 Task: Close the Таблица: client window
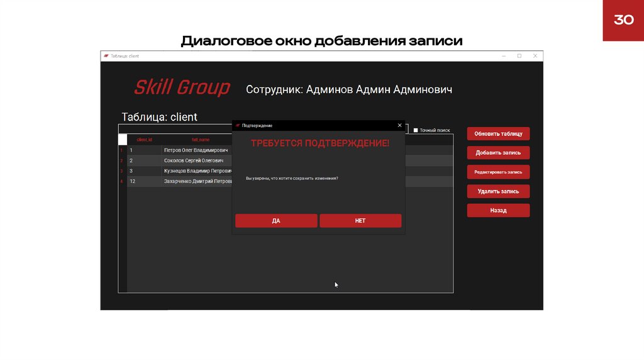[x=535, y=56]
